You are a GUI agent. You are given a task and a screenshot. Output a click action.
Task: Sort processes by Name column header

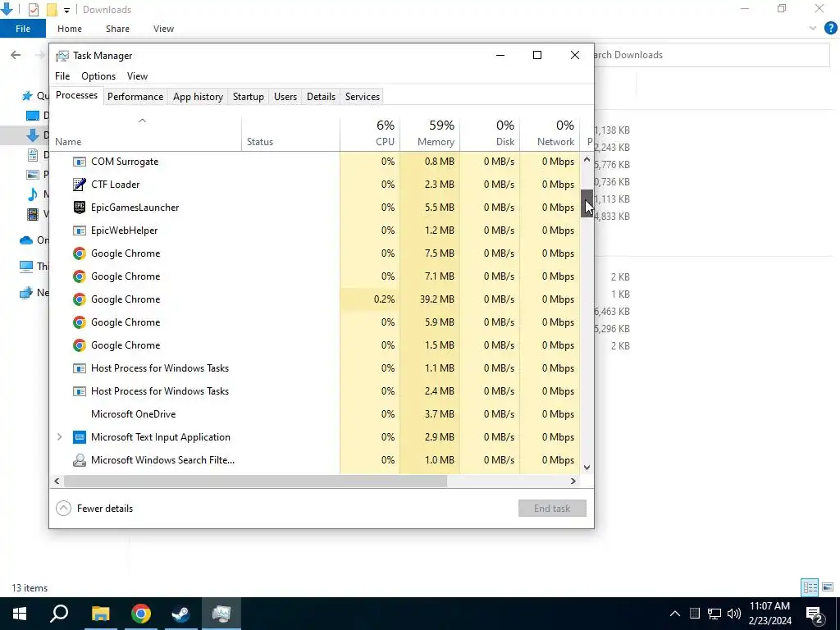coord(147,133)
